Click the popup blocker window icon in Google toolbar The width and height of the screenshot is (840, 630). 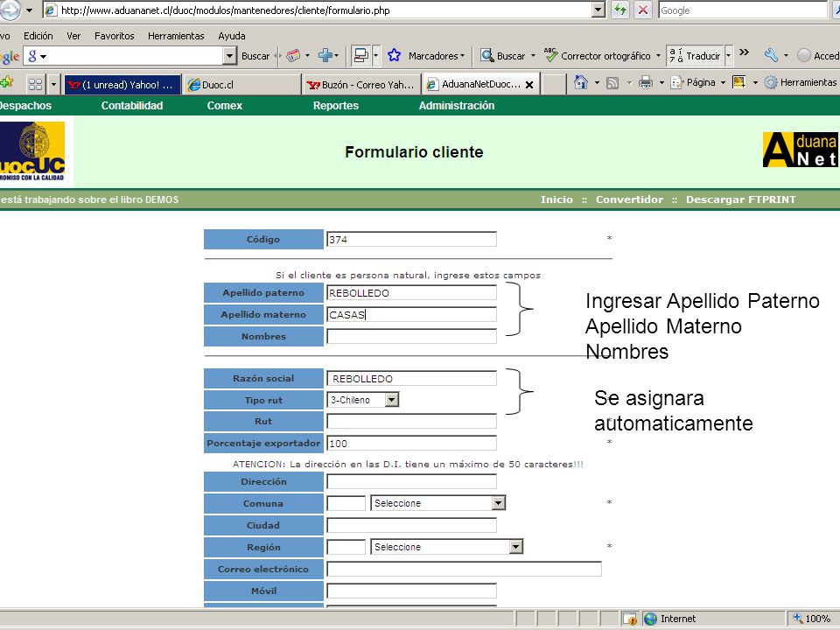click(x=361, y=55)
